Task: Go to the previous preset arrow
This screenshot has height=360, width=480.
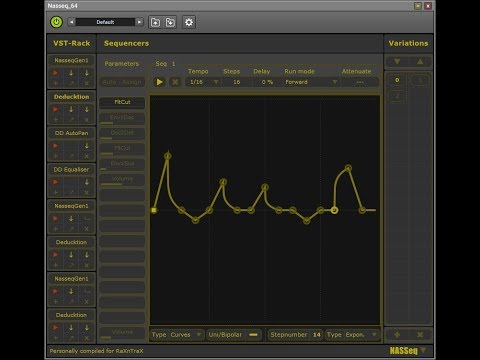Action: [71, 22]
